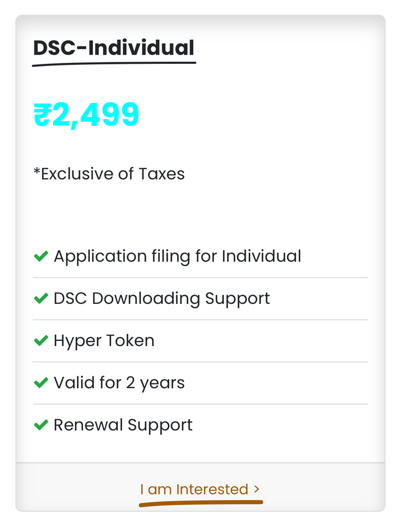Viewport: 401px width, 532px height.
Task: Select the Valid for 2 years text
Action: pyautogui.click(x=119, y=382)
